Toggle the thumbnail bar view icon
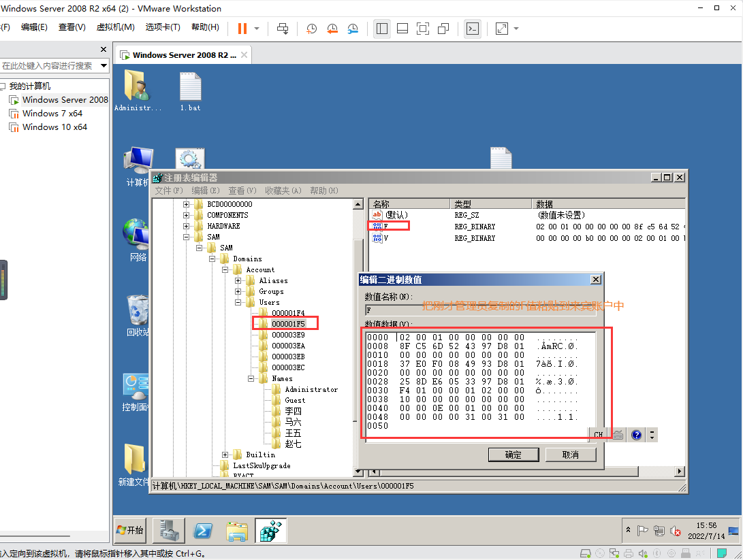Screen dimensions: 743x560 click(x=402, y=29)
